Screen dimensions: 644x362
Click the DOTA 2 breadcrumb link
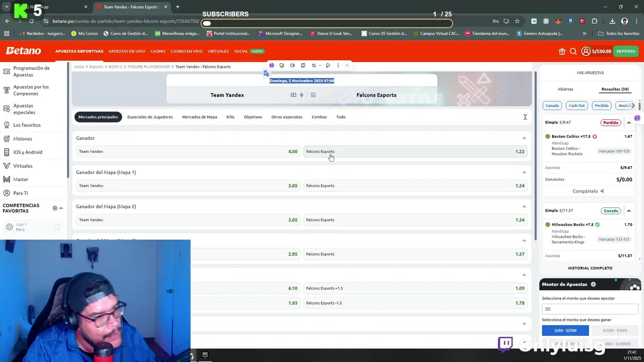point(115,67)
